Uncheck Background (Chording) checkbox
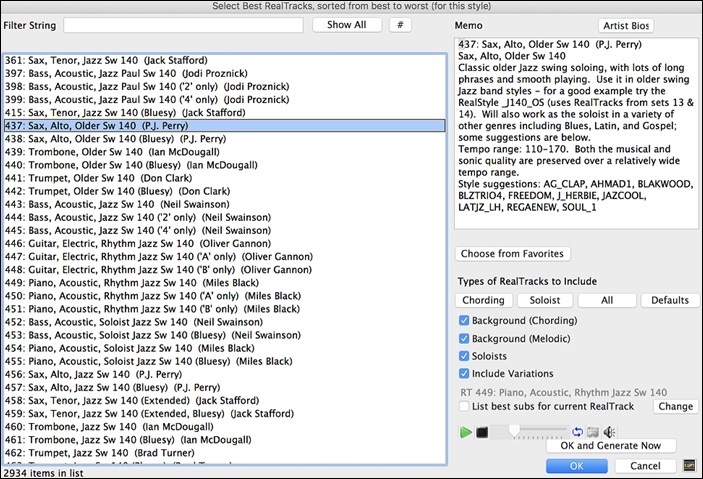 point(464,320)
